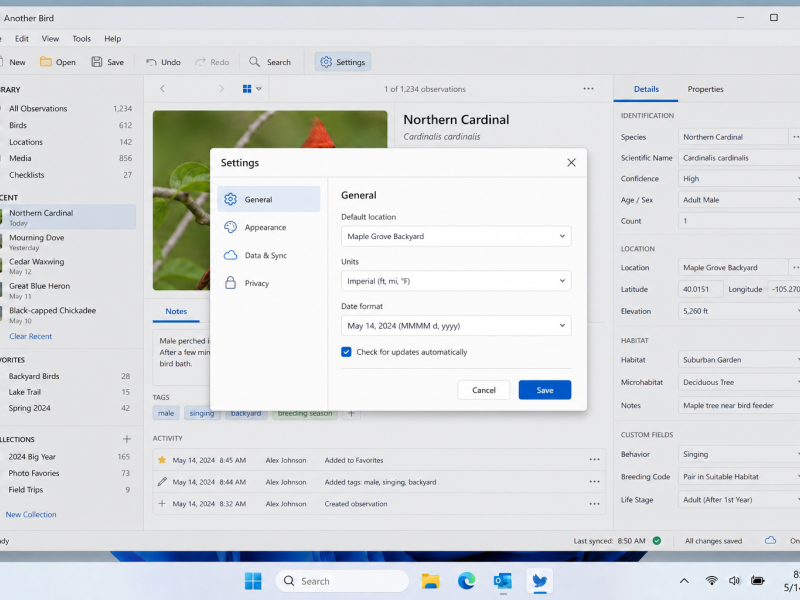Image resolution: width=800 pixels, height=600 pixels.
Task: Open the Edit menu
Action: point(22,39)
